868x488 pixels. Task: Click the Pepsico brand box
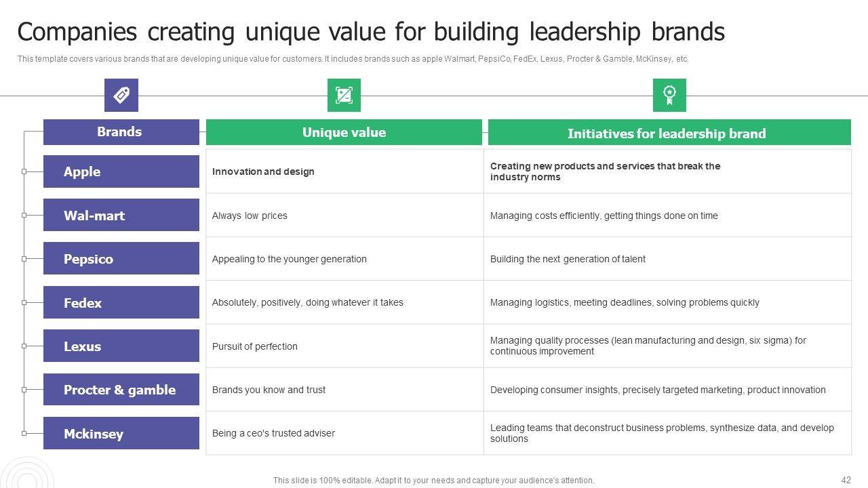[121, 259]
